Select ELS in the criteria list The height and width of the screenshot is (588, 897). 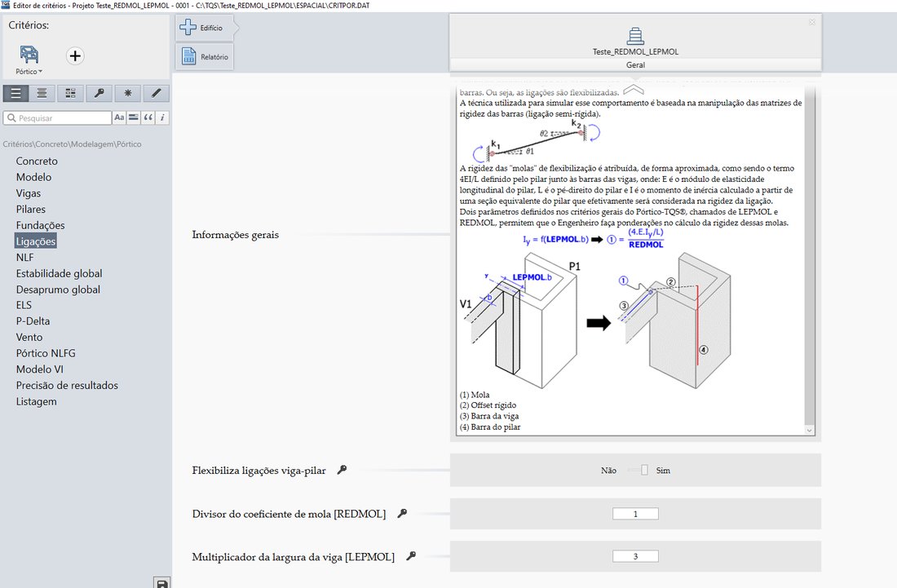pos(24,306)
